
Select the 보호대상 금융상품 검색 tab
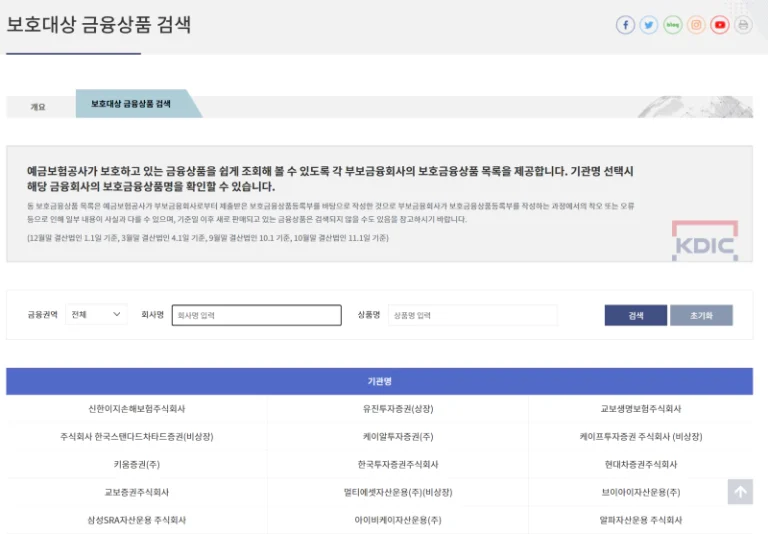[131, 104]
